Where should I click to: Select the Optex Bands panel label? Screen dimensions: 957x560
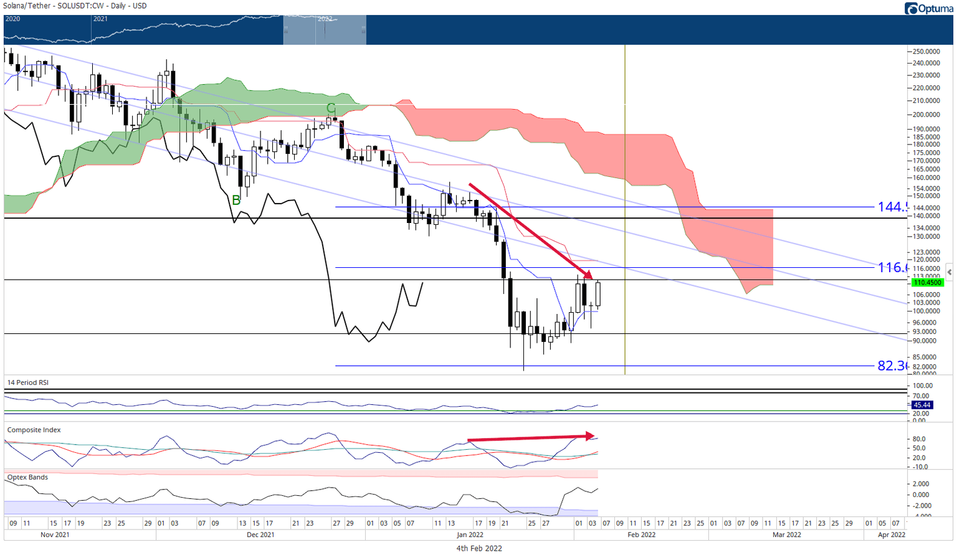click(27, 477)
